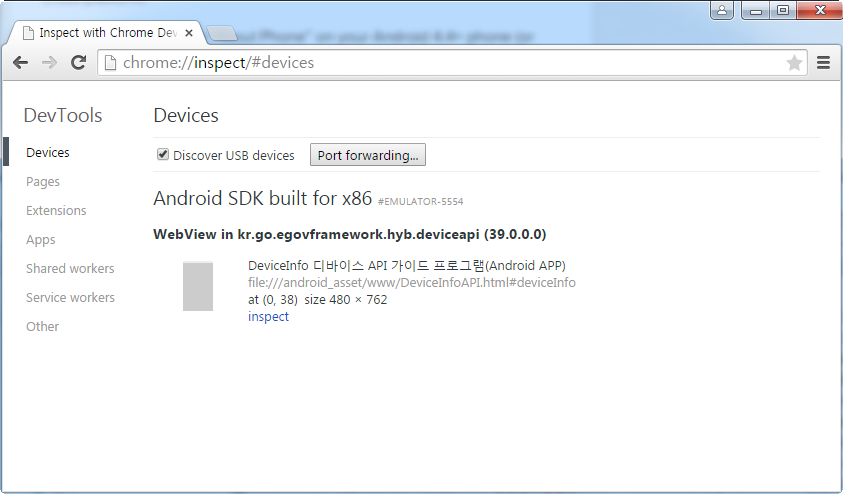Click the WebView page thumbnail
Screen dimensions: 843x494
(198, 286)
